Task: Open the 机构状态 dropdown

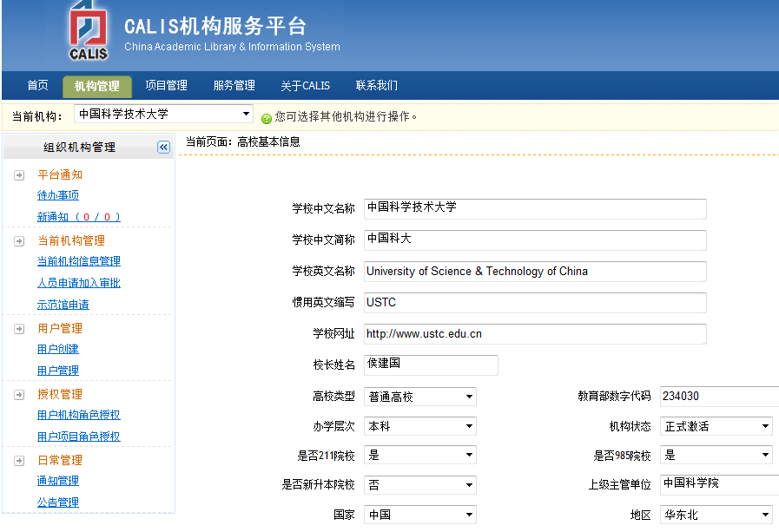Action: (x=716, y=426)
